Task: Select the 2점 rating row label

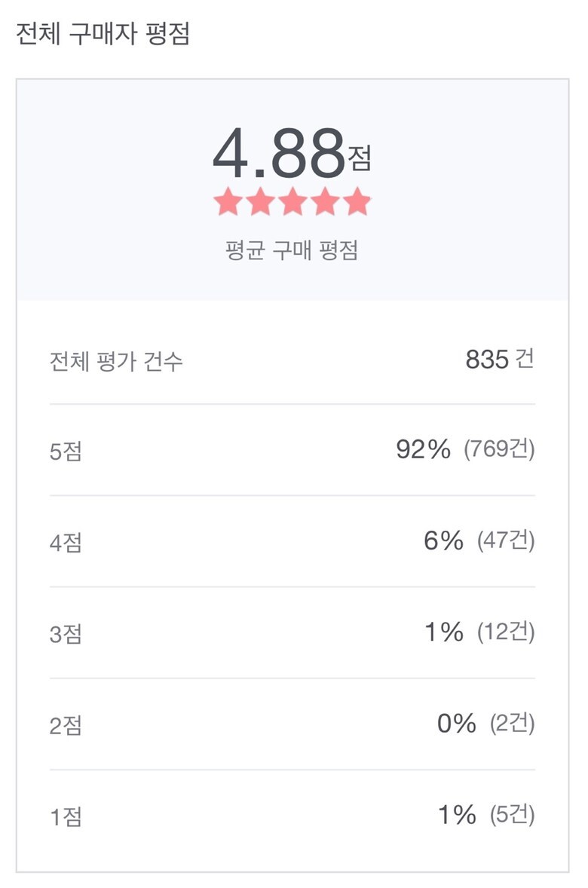Action: click(66, 726)
